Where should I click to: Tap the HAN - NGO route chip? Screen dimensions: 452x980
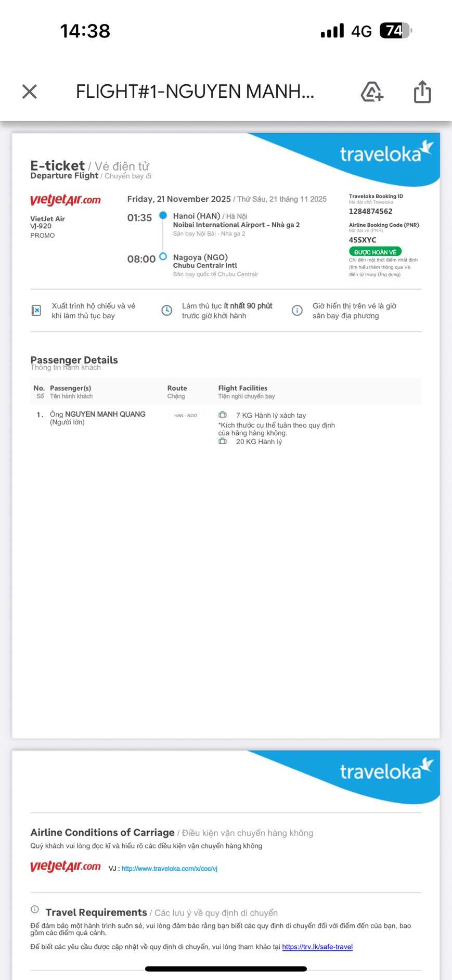tap(186, 416)
